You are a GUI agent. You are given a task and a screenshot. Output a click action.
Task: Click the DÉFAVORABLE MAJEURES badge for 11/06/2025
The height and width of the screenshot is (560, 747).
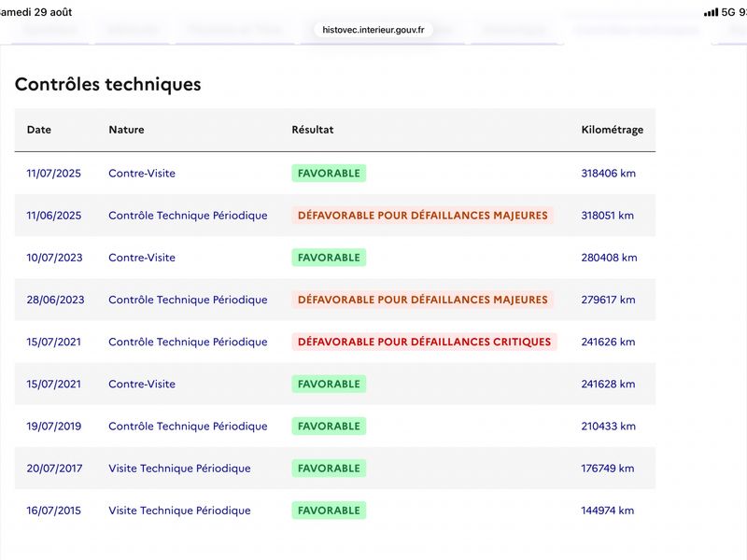pyautogui.click(x=423, y=216)
